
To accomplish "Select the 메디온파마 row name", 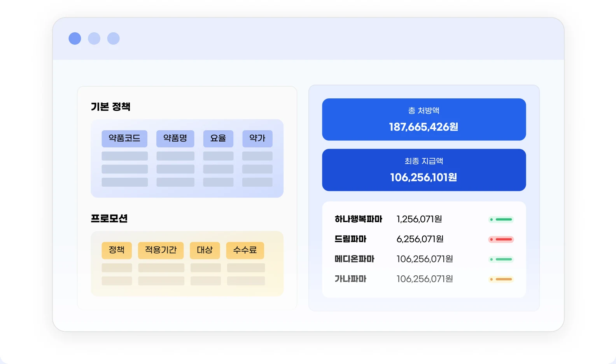I will tap(354, 259).
